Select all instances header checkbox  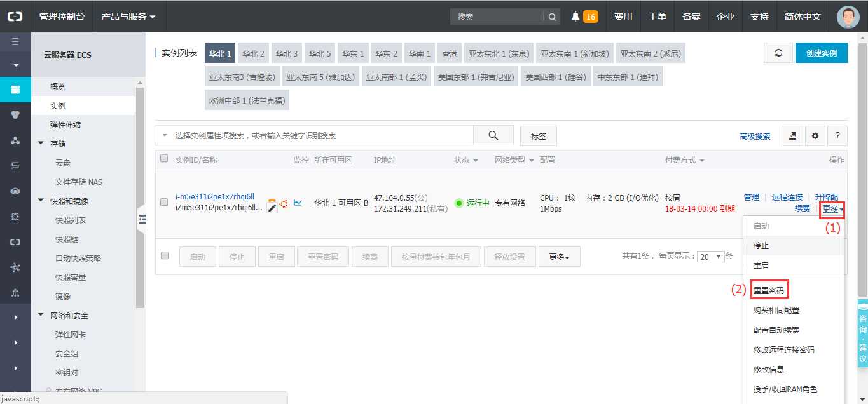pyautogui.click(x=164, y=158)
